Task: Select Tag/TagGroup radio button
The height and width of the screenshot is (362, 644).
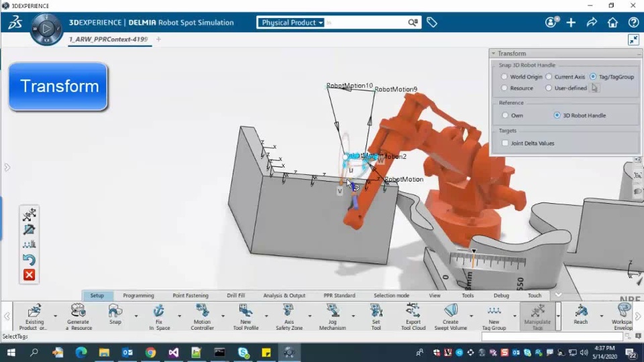Action: click(593, 76)
